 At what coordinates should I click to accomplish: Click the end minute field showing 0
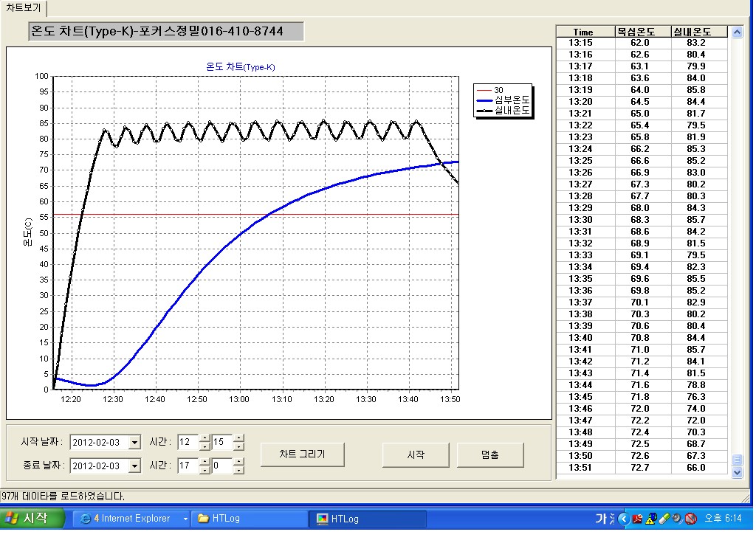(x=222, y=466)
